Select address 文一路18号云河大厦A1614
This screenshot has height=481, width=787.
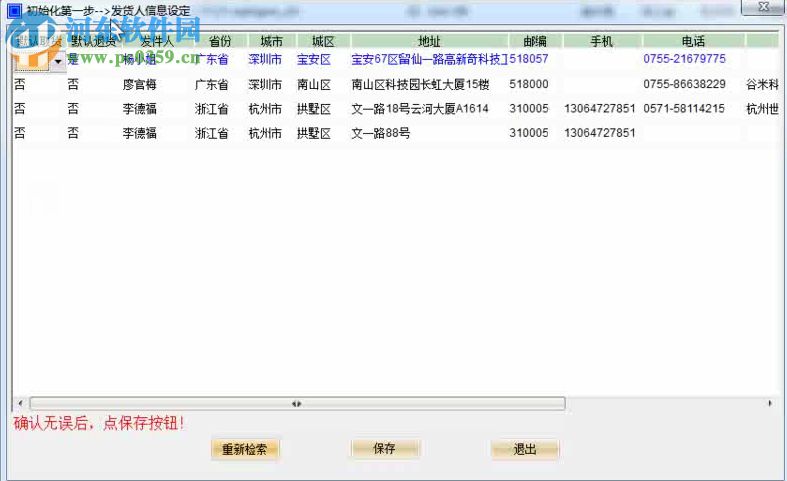[x=420, y=108]
